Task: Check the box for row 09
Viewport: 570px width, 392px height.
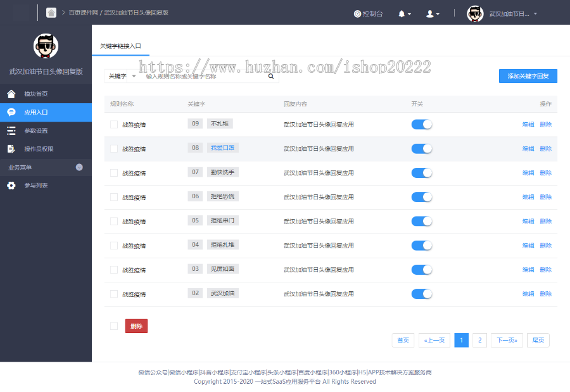Action: (x=114, y=124)
